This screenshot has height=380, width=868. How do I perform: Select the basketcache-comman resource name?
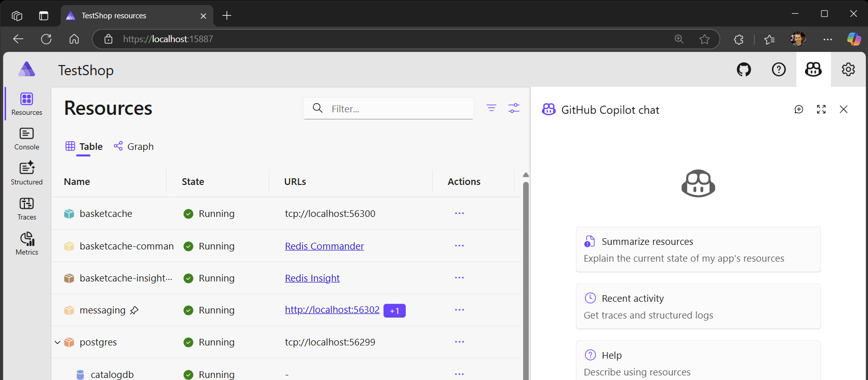pos(126,246)
